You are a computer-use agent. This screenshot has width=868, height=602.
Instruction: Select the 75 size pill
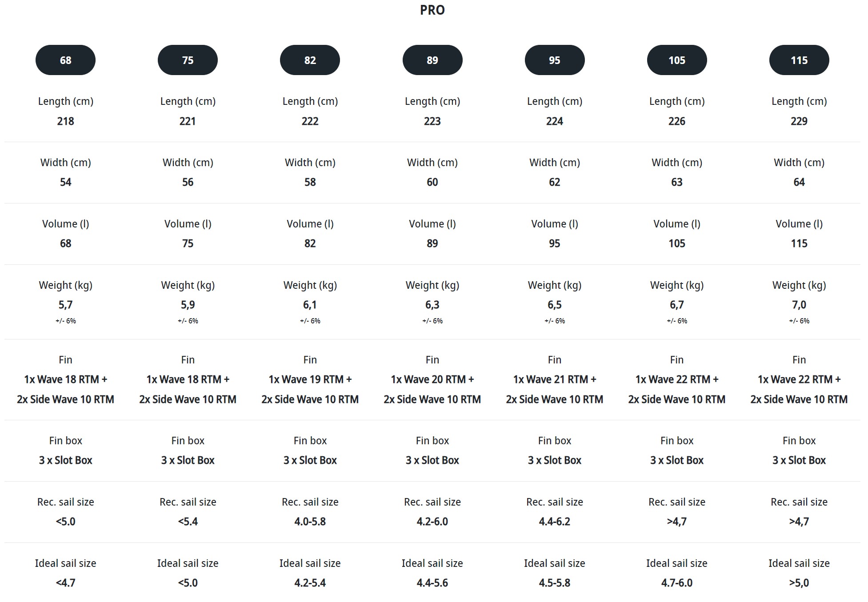[x=188, y=60]
